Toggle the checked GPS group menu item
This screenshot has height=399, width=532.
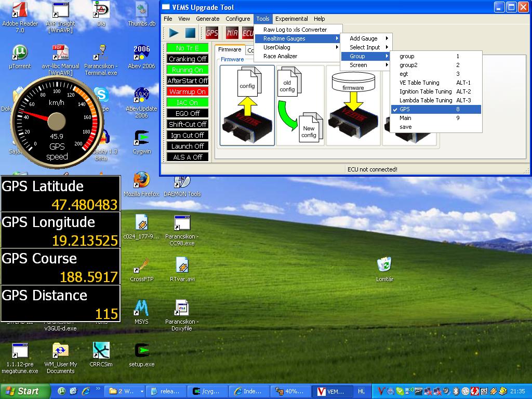click(x=436, y=109)
